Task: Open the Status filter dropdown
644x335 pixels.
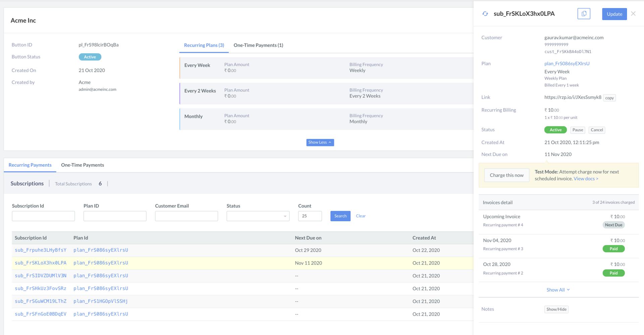Action: 258,216
